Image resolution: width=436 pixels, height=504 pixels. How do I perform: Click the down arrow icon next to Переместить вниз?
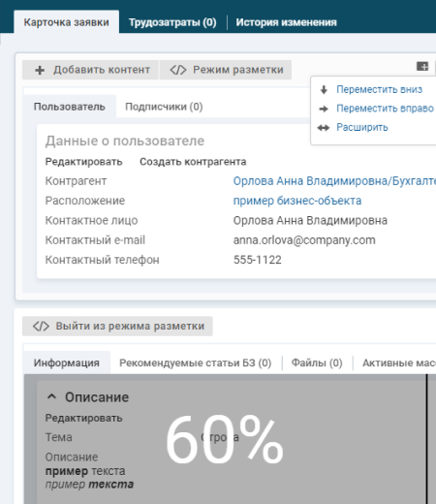pos(324,89)
